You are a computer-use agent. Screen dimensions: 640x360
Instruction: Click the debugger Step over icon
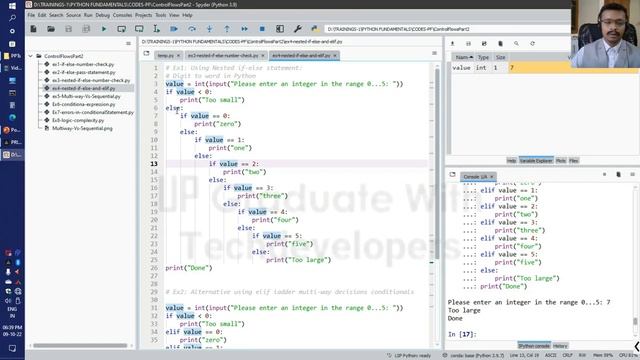pyautogui.click(x=192, y=29)
